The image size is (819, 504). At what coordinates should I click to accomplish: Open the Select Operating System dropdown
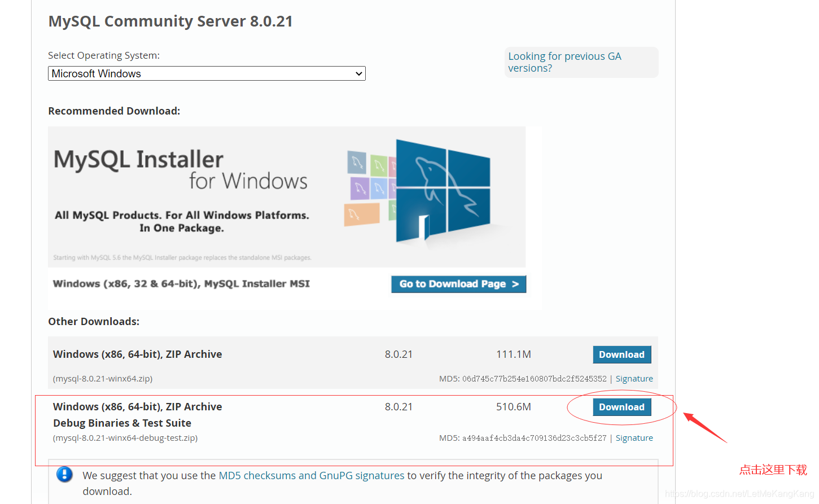[x=207, y=73]
